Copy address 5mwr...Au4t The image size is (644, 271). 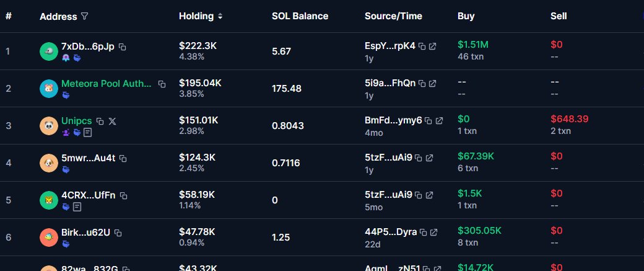coord(123,158)
